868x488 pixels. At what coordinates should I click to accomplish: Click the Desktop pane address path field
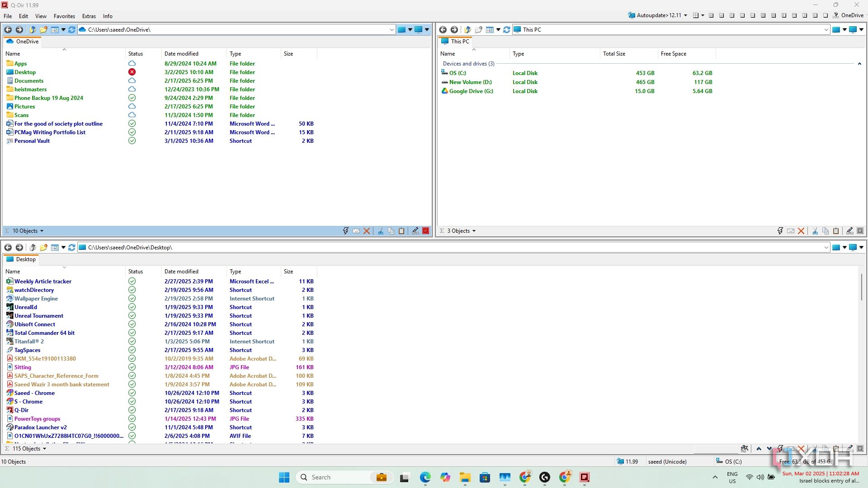coord(454,248)
